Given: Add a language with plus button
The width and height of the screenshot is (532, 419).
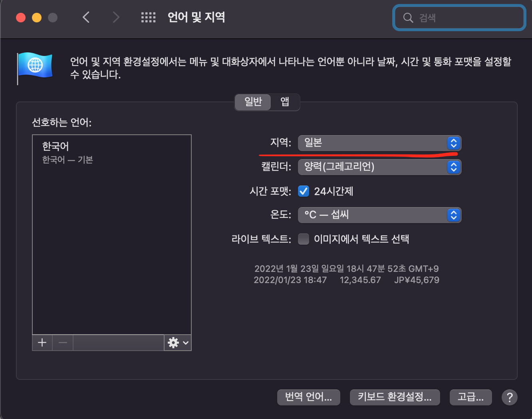Looking at the screenshot, I should click(42, 343).
